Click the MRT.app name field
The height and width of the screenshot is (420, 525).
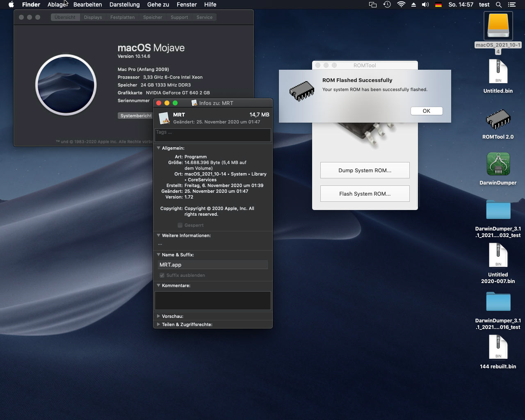tap(213, 265)
